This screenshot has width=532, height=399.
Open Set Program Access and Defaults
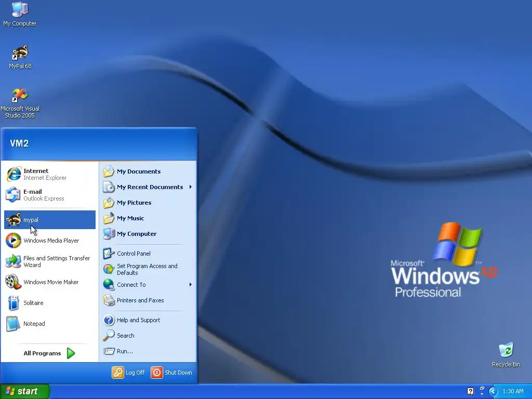(148, 269)
